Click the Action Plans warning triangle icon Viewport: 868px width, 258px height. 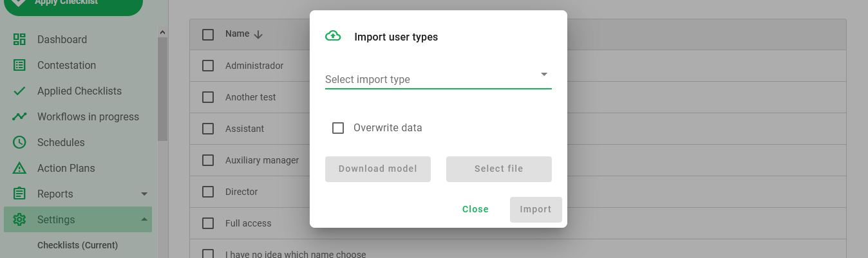19,168
